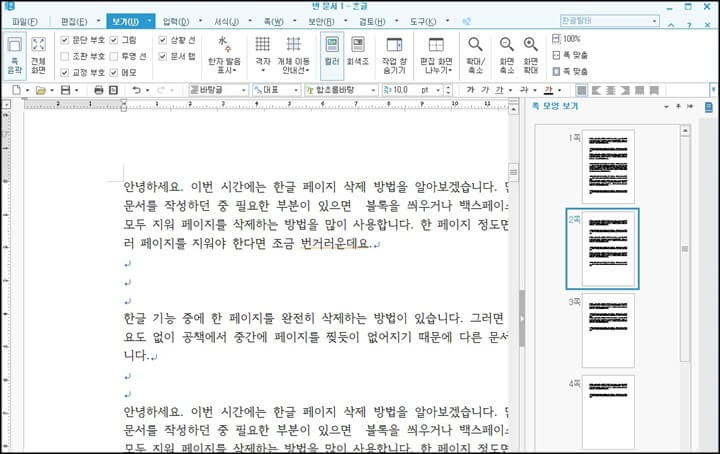Click the open folder icon
Viewport: 720px width, 454px height.
pyautogui.click(x=41, y=90)
